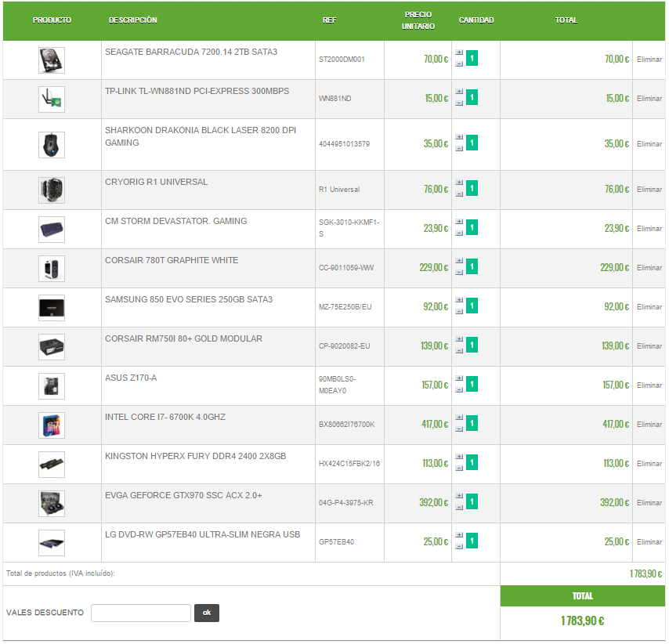Click Eliminar for ASUS Z170-A
The width and height of the screenshot is (669, 644).
(x=649, y=385)
